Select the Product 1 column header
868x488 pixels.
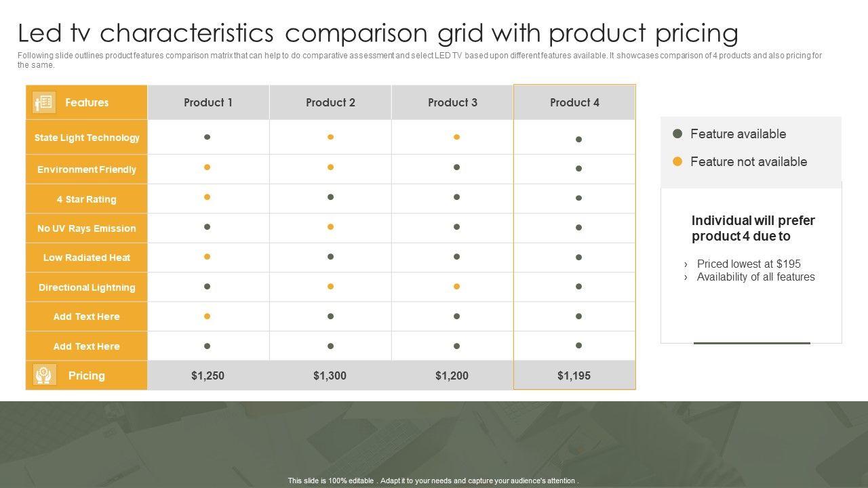pos(208,102)
